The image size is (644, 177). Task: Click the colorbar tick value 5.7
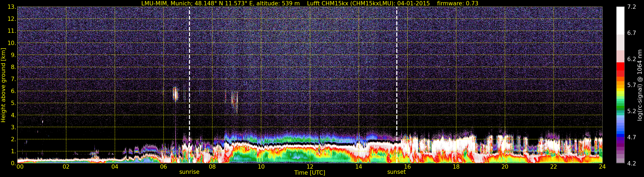[x=632, y=85]
